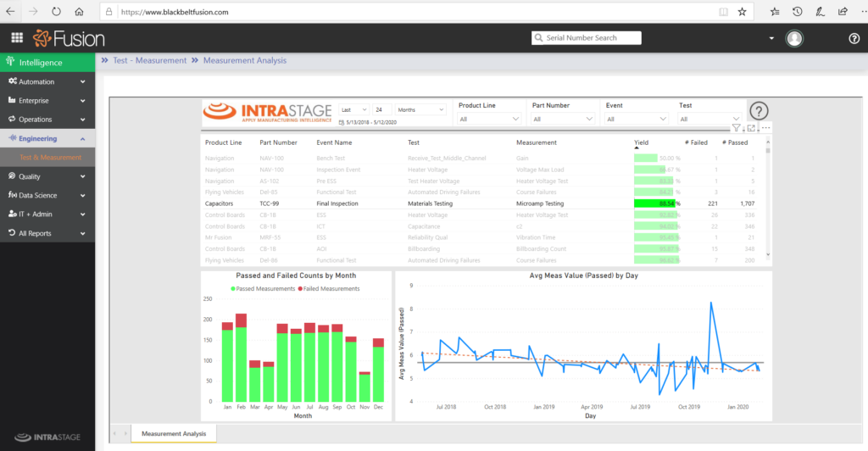Click the report help question mark circle
Screen dimensions: 868x451
759,111
